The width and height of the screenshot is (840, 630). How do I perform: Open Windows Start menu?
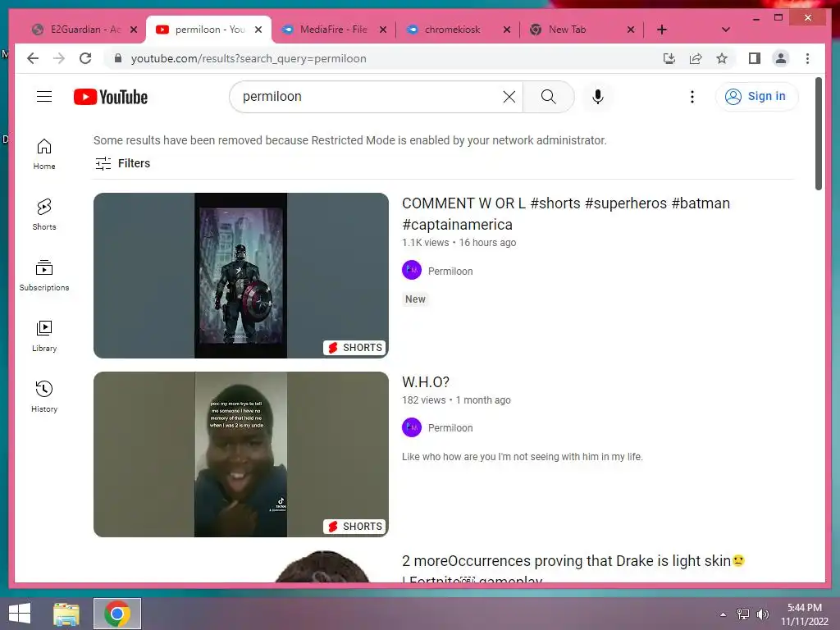click(x=20, y=614)
